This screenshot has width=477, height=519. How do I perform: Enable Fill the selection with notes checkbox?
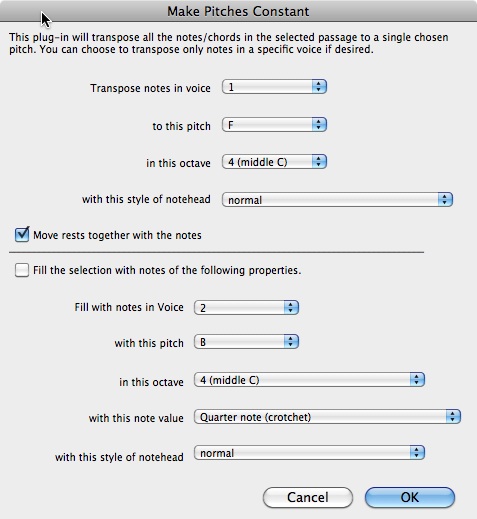click(x=22, y=270)
